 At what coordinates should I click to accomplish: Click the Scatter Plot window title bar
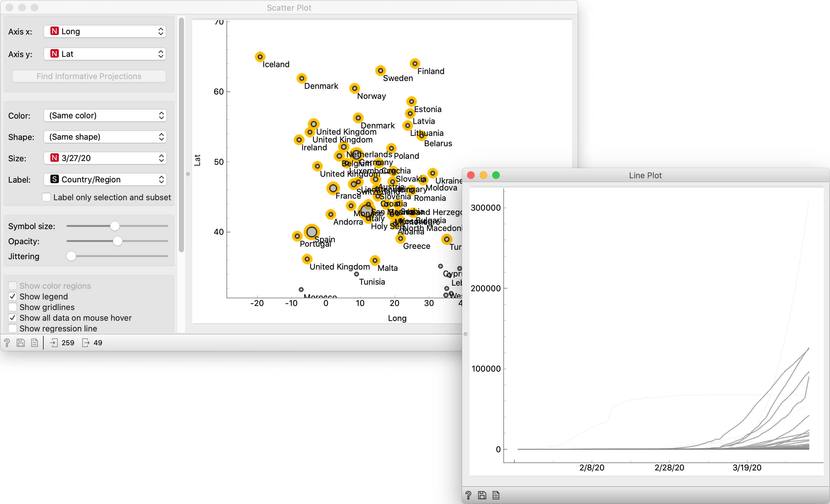pyautogui.click(x=289, y=8)
